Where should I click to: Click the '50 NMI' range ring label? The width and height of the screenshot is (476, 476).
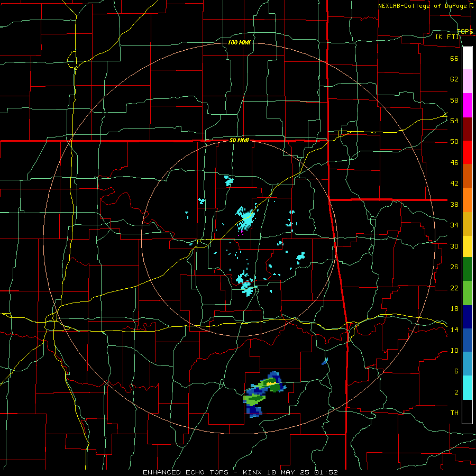coord(239,140)
